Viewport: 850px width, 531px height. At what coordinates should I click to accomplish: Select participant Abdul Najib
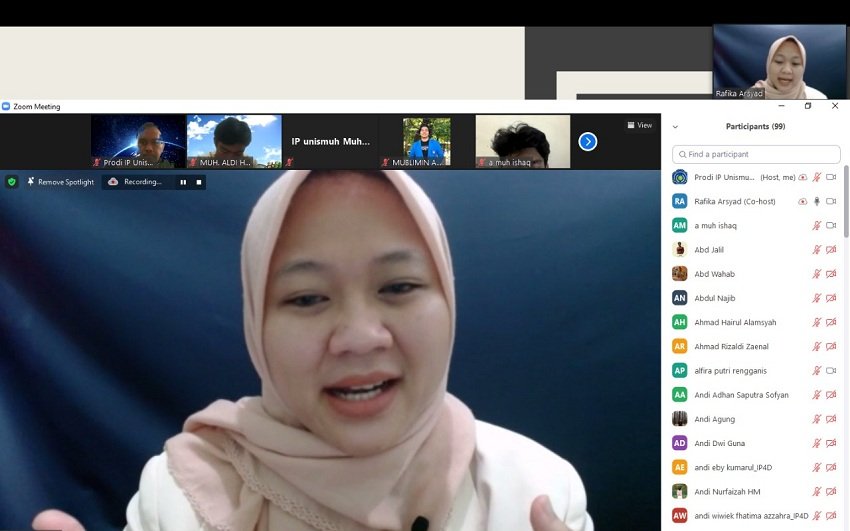pyautogui.click(x=756, y=298)
